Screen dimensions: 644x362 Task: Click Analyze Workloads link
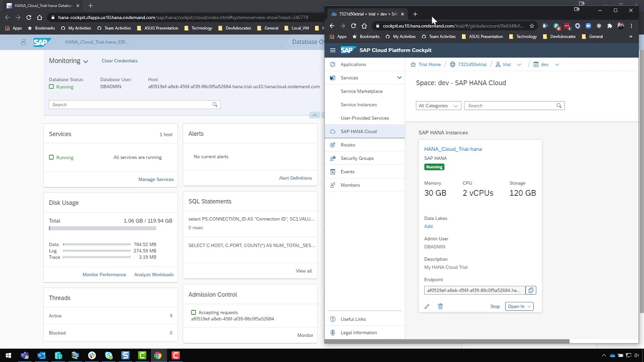point(154,275)
